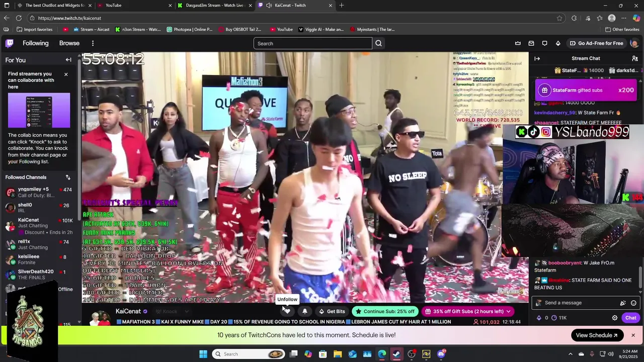Click the Windows taskbar Search box
The image size is (644, 362).
[x=250, y=354]
